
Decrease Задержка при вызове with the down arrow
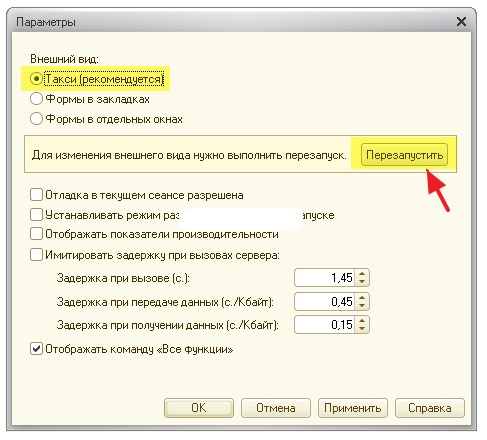(x=362, y=282)
